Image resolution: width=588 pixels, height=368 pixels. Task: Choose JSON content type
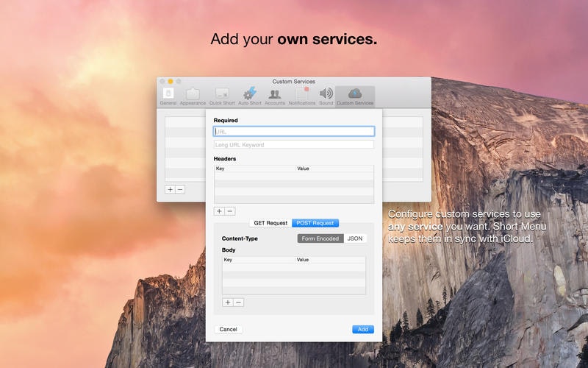click(355, 238)
